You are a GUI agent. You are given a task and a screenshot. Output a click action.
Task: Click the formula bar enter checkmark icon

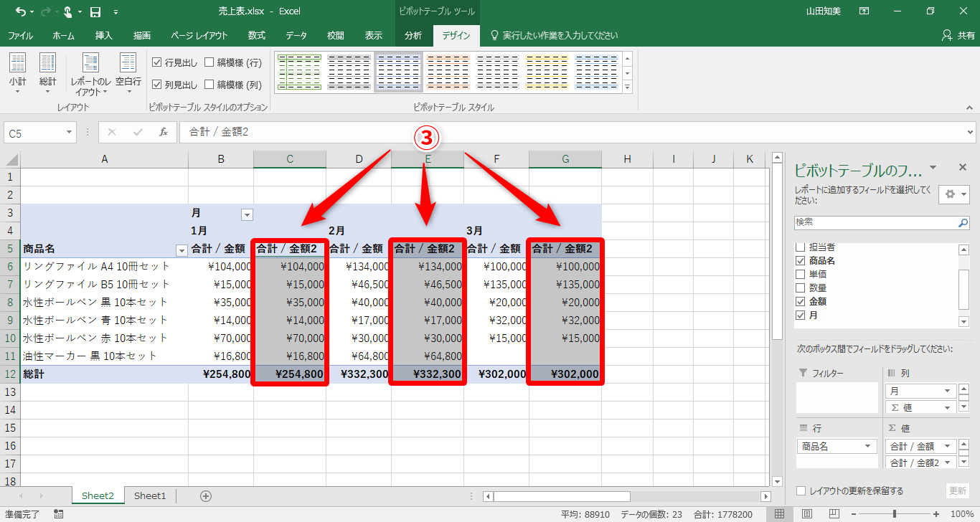click(138, 133)
